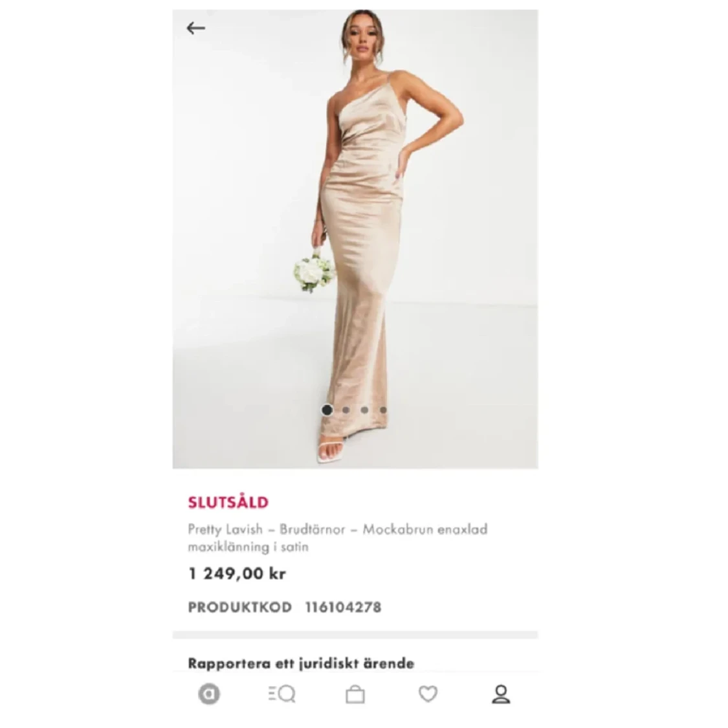Image resolution: width=728 pixels, height=728 pixels.
Task: Open the shopping bag icon
Action: (x=355, y=694)
